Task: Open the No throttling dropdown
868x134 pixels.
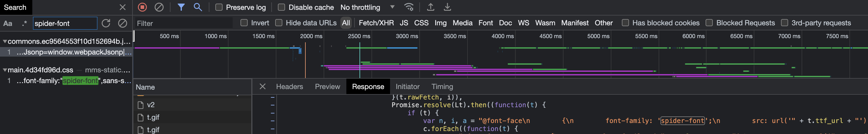Action: (x=367, y=7)
